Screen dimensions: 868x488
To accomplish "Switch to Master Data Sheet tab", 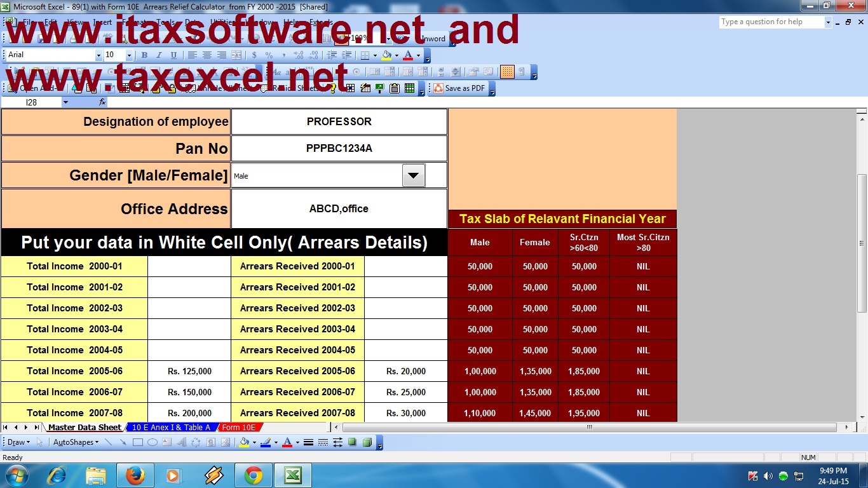I will (85, 428).
